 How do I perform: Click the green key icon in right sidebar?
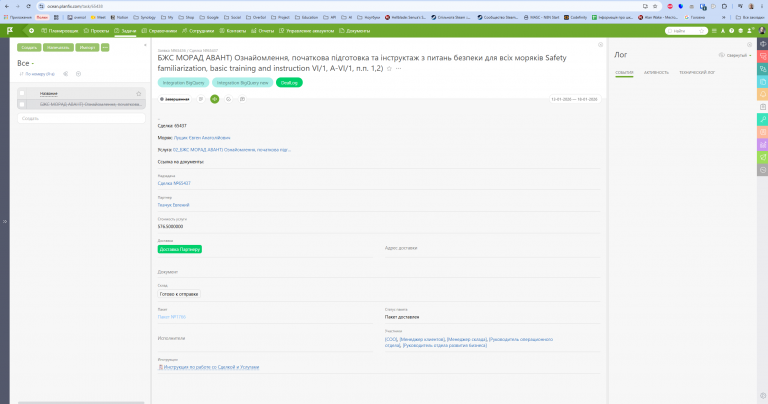click(x=763, y=119)
